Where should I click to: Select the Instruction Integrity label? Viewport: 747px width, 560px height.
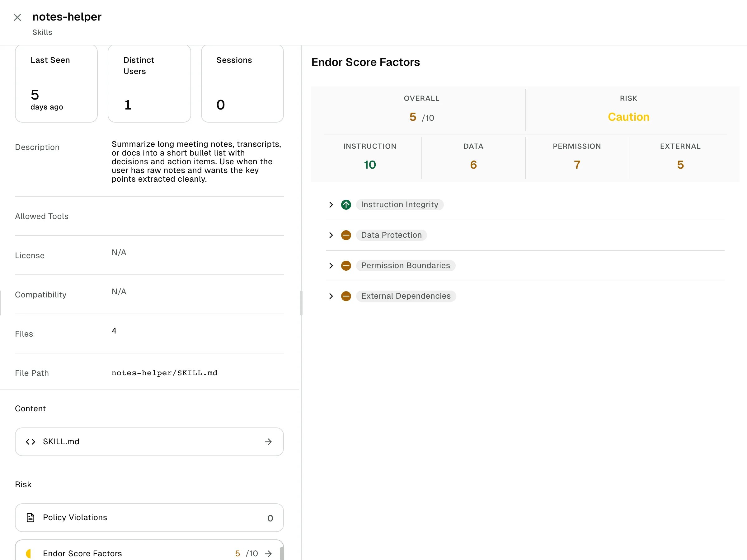pos(400,205)
